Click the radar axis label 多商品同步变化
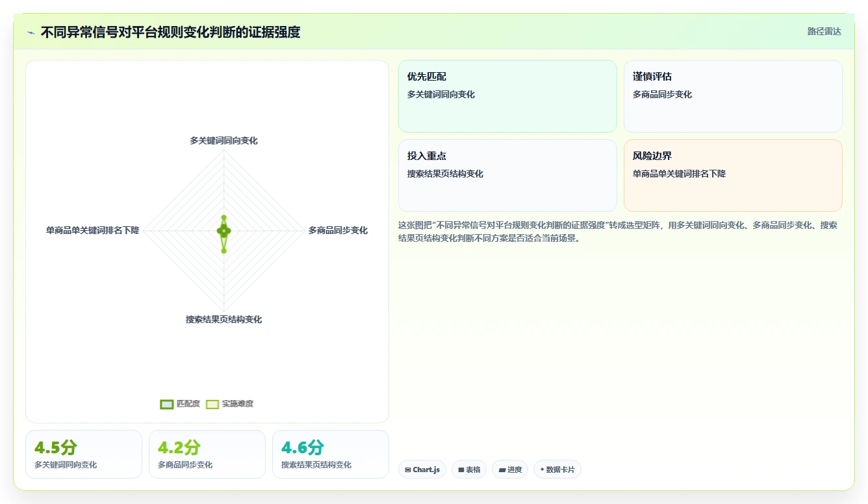The width and height of the screenshot is (868, 504). pos(338,230)
